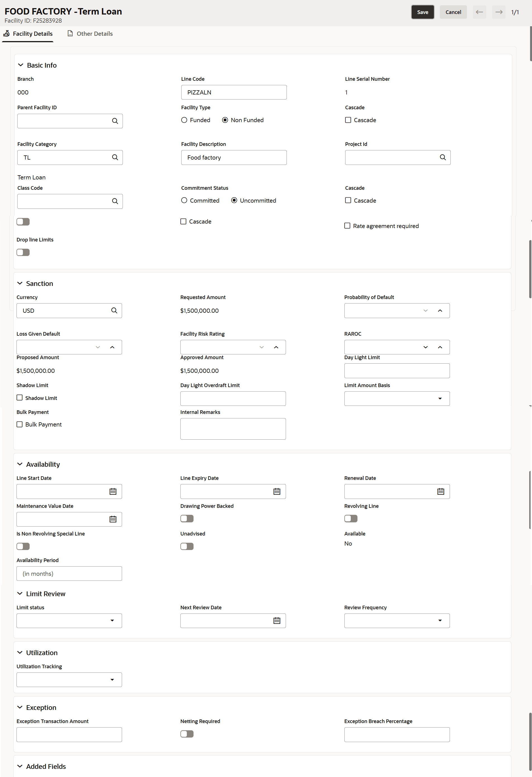532x777 pixels.
Task: Enable the Bulk Payment checkbox
Action: pyautogui.click(x=20, y=424)
